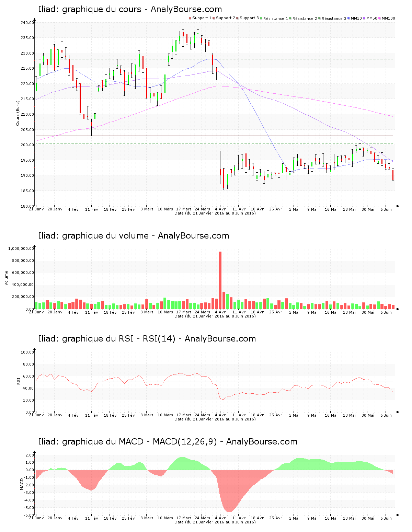Image resolution: width=412 pixels, height=532 pixels.
Task: Click the 'Cours (Euro)' axis label
Action: pos(18,113)
